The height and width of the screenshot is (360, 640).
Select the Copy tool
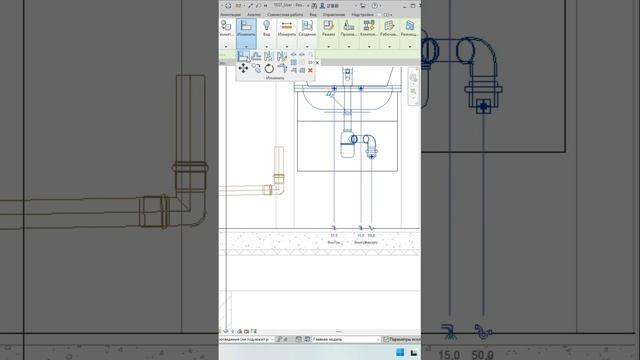[x=256, y=68]
